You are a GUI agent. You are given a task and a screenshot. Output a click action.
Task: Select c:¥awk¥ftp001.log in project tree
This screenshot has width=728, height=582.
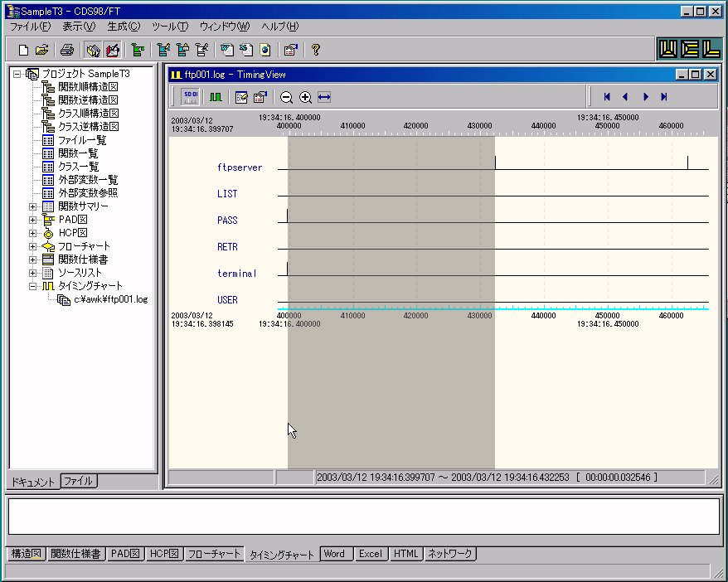click(110, 299)
